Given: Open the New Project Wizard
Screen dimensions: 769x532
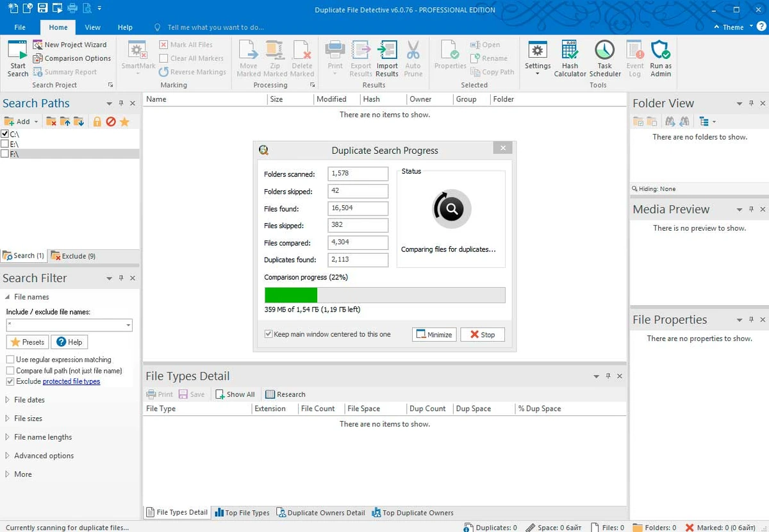Looking at the screenshot, I should [x=69, y=45].
